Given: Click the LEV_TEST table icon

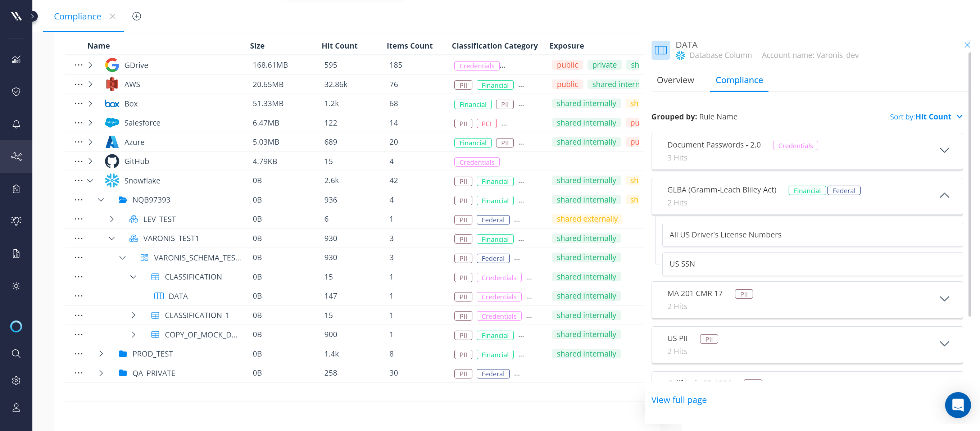Looking at the screenshot, I should pos(135,219).
